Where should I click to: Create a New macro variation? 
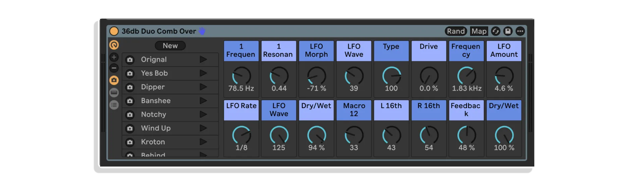tap(170, 46)
